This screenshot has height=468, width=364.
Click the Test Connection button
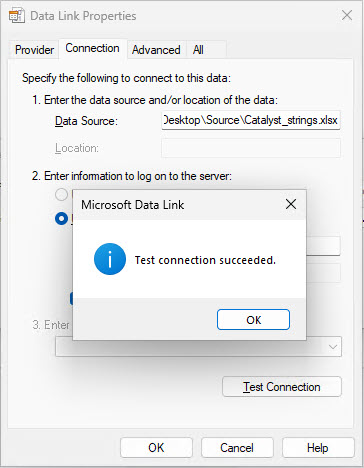tap(282, 387)
